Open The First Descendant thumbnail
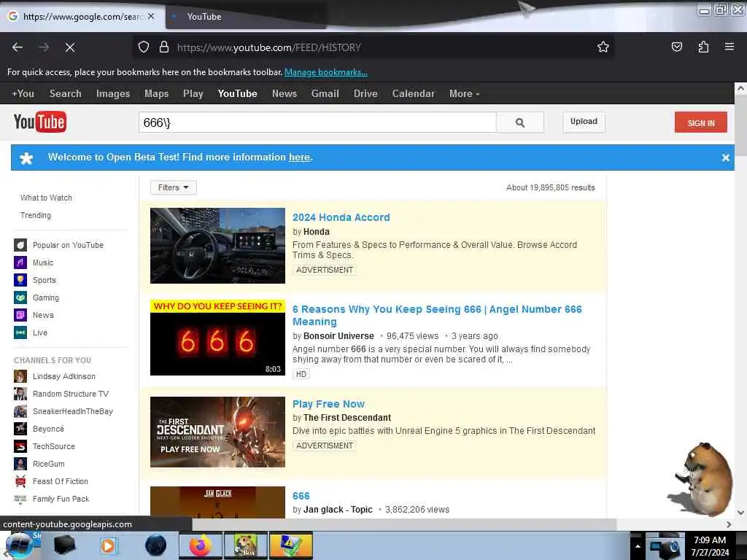Viewport: 747px width, 560px height. tap(217, 432)
